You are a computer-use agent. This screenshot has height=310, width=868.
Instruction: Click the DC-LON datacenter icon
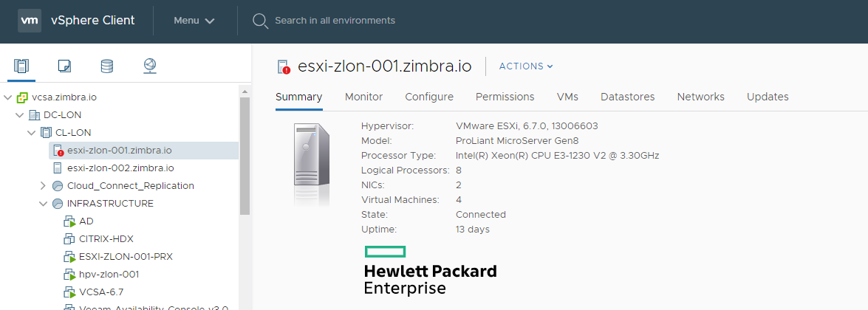tap(34, 115)
